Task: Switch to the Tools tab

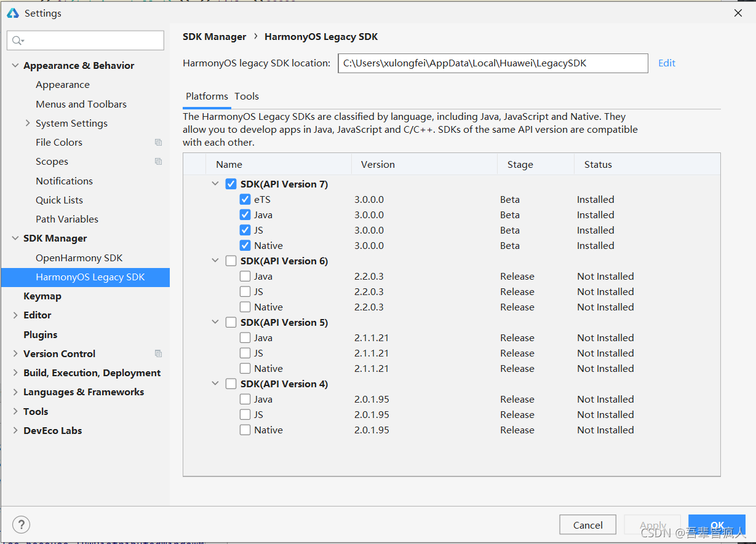Action: (x=247, y=97)
